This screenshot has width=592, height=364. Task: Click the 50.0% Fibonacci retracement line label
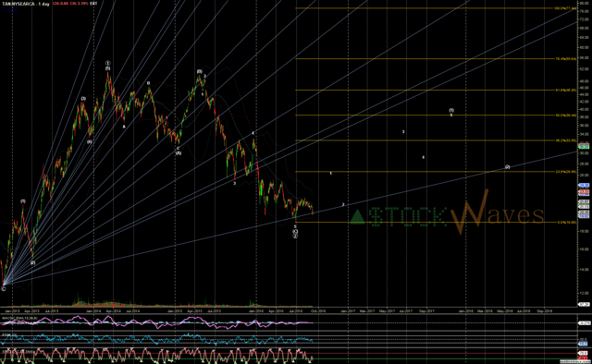pos(565,115)
